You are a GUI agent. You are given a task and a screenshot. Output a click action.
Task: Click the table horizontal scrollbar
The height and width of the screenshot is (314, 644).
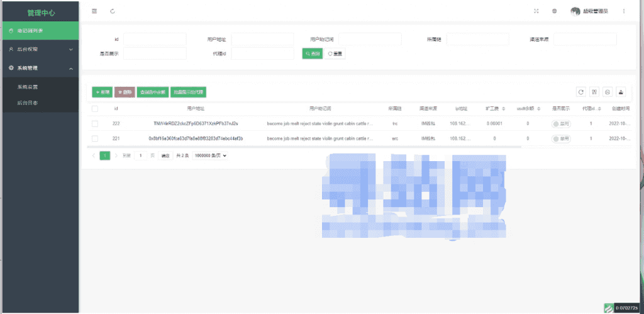pos(304,147)
